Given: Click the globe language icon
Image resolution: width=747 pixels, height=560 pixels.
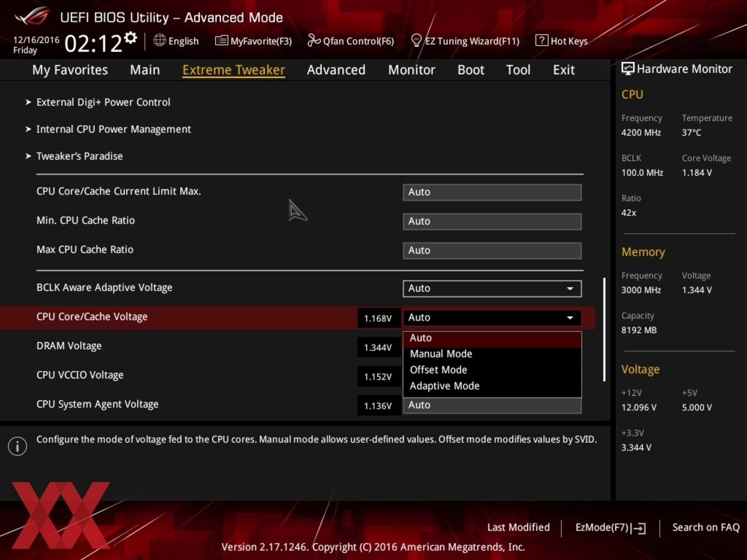Looking at the screenshot, I should 159,40.
